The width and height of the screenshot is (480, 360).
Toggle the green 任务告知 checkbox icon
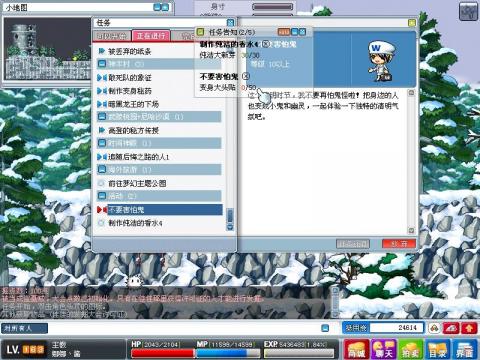pos(200,32)
